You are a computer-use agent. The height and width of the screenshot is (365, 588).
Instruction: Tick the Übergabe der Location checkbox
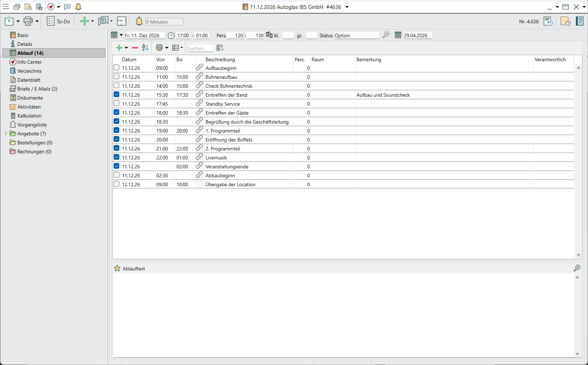coord(116,184)
